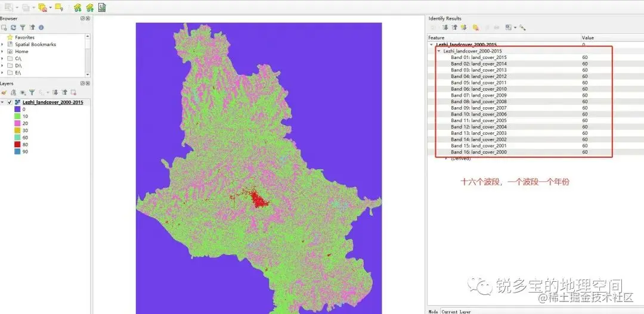Expand Spatial Bookmarks in Browser

click(2, 44)
